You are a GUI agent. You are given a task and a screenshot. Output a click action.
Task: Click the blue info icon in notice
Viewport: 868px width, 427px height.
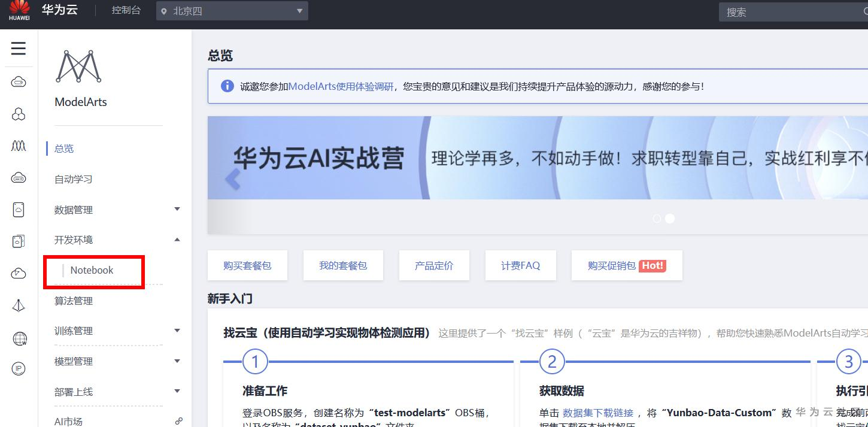227,86
